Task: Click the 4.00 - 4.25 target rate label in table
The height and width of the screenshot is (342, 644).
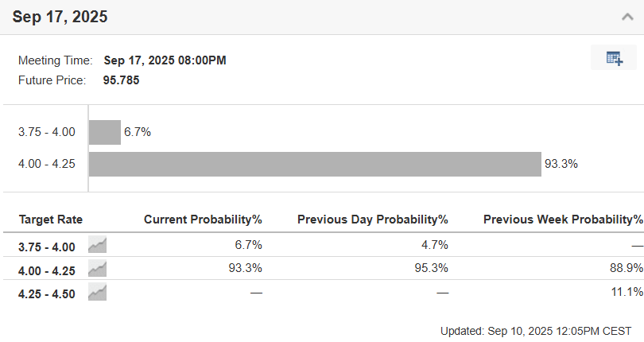Action: coord(47,271)
